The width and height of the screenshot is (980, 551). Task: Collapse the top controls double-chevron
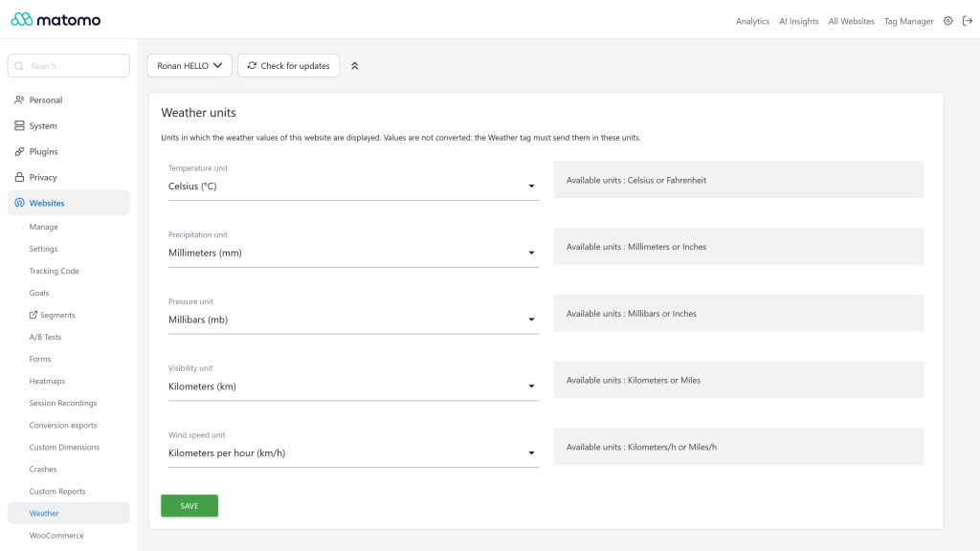click(354, 66)
